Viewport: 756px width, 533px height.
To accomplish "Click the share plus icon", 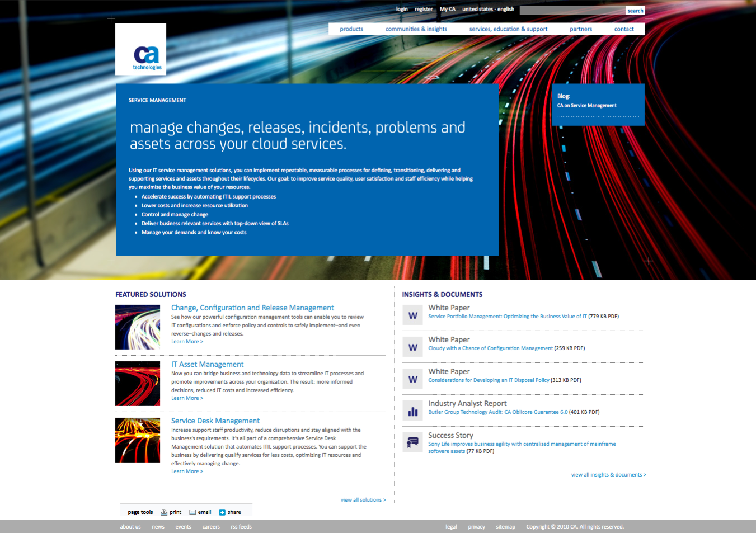I will pyautogui.click(x=222, y=512).
